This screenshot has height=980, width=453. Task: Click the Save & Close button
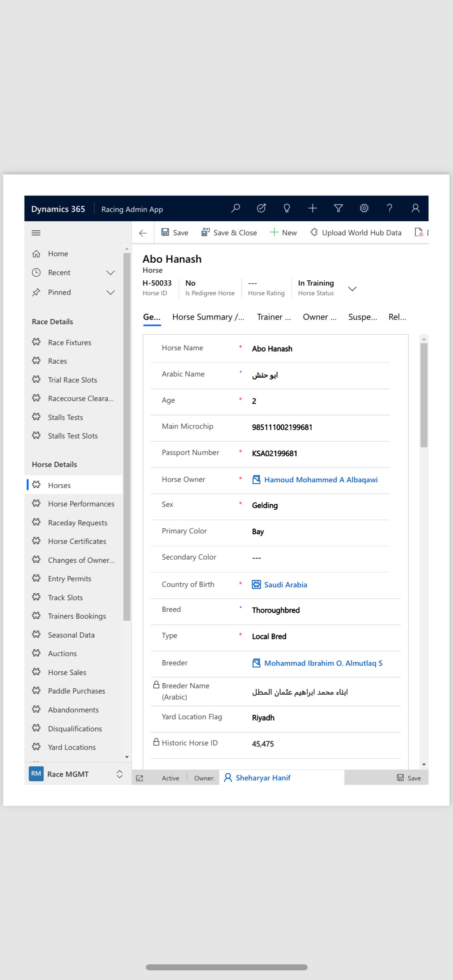coord(229,233)
